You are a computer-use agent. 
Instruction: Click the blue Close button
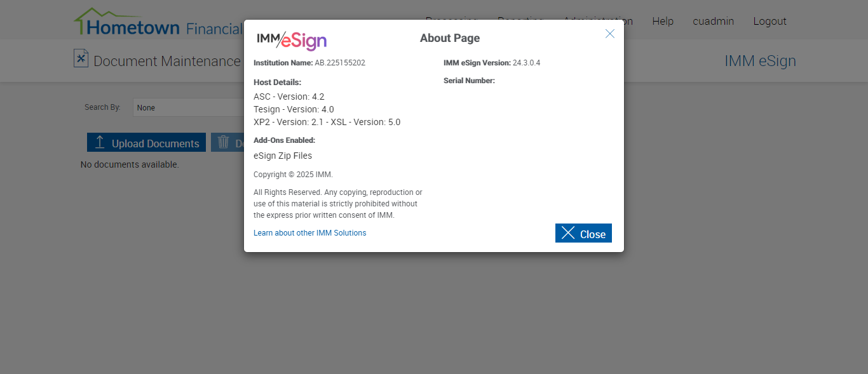(583, 233)
